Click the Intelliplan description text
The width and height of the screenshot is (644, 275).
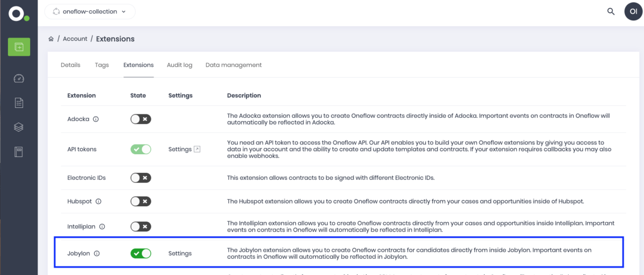(x=421, y=227)
